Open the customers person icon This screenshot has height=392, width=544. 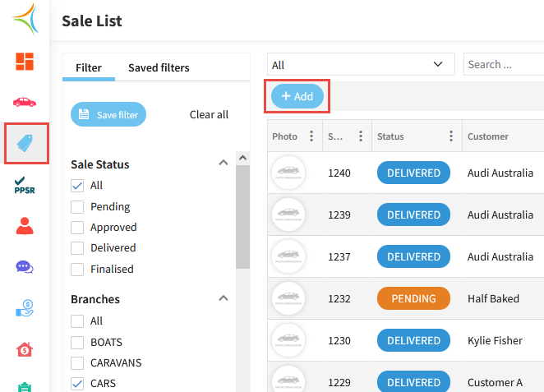point(25,226)
